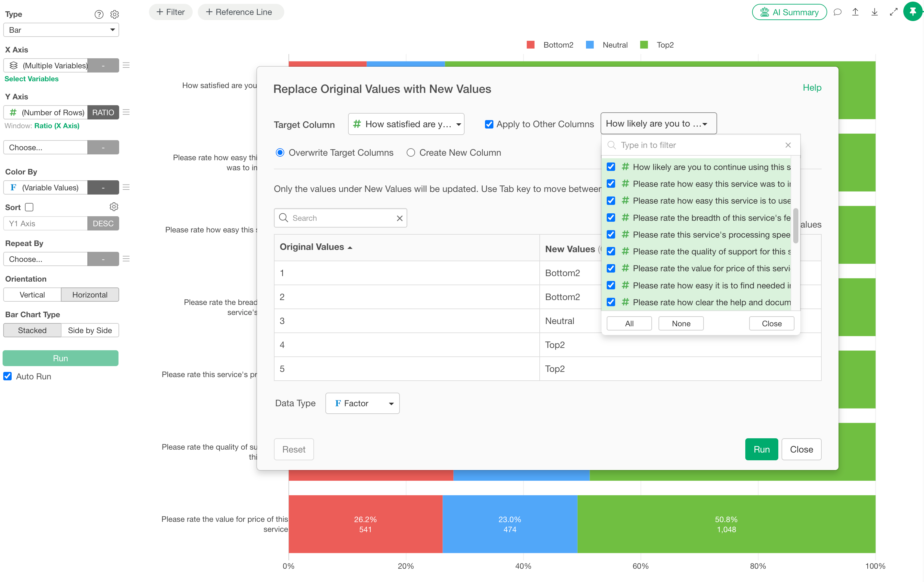Clear the Original Values search box
This screenshot has height=582, width=924.
tap(400, 218)
